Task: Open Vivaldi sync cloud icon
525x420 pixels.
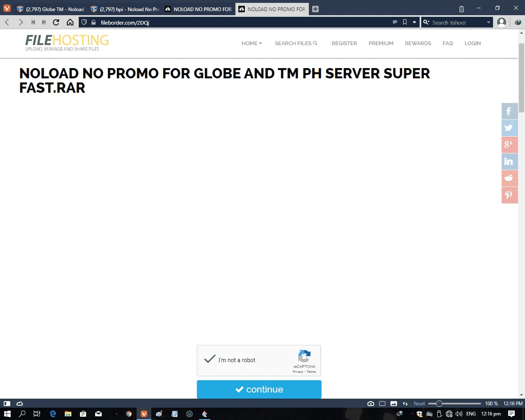Action: point(19,404)
